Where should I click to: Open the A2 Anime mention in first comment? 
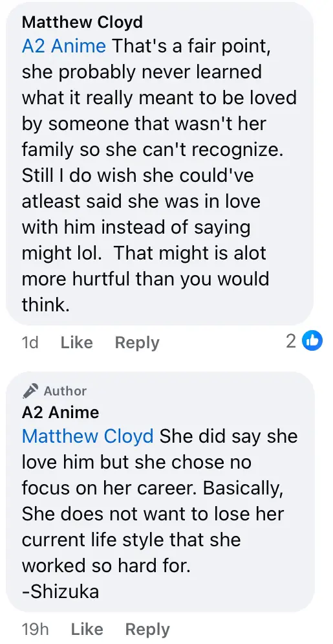(64, 46)
